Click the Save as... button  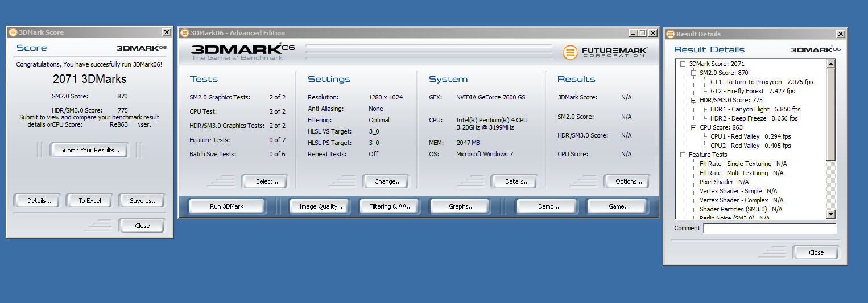142,201
